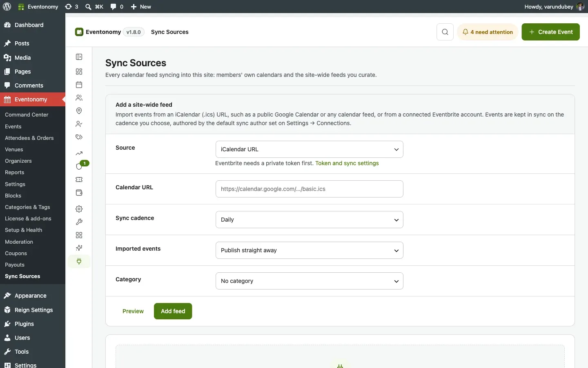Viewport: 588px width, 368px height.
Task: Open the Reports submenu item
Action: coord(15,173)
